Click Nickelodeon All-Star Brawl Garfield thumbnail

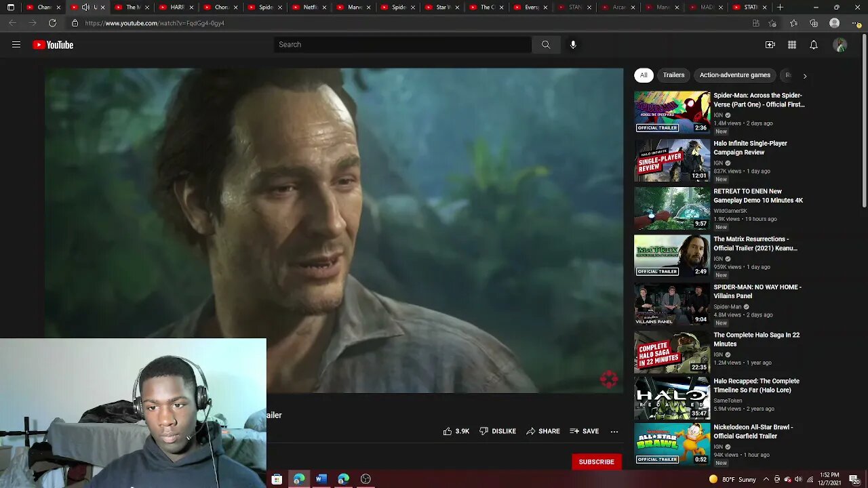pyautogui.click(x=672, y=444)
